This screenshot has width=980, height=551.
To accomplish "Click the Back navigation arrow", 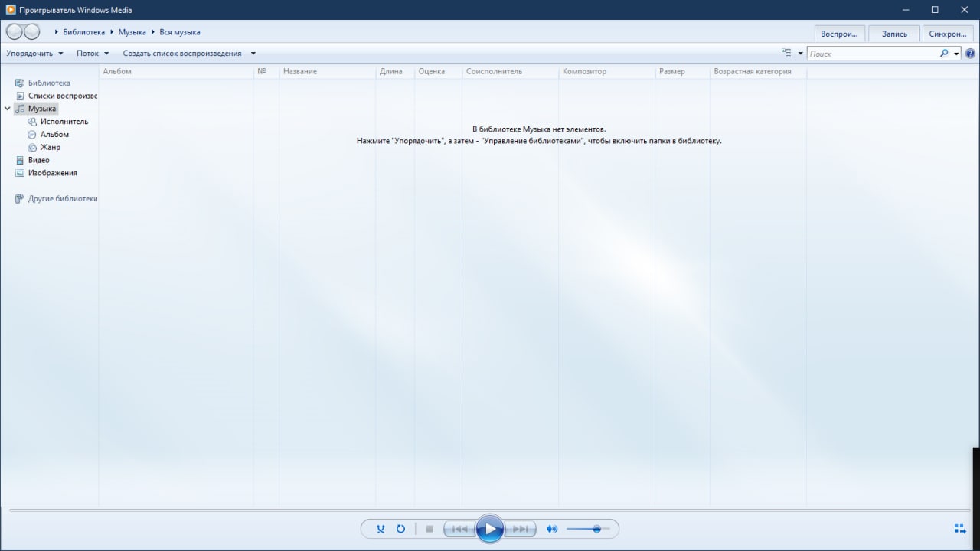I will pyautogui.click(x=14, y=31).
